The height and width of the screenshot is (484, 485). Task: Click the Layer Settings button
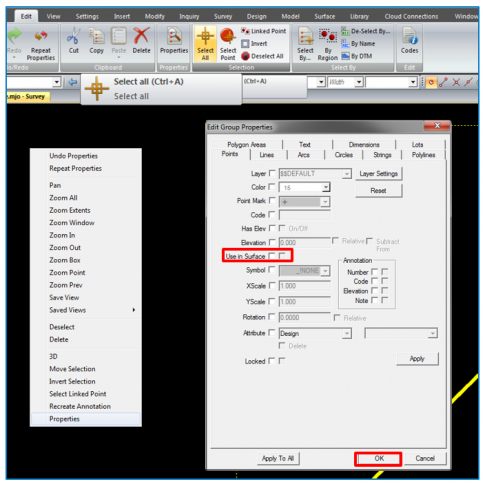click(x=379, y=174)
